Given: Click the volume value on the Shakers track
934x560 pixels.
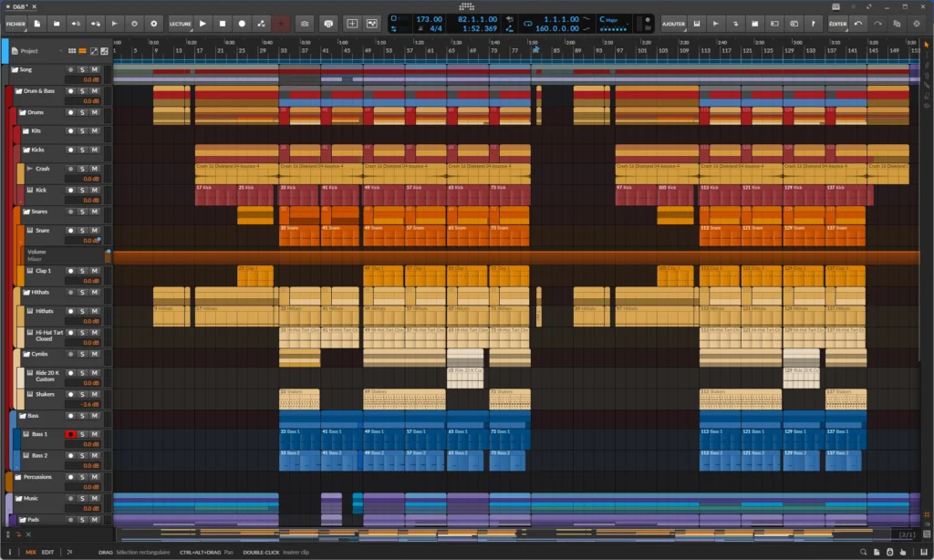Looking at the screenshot, I should 91,404.
